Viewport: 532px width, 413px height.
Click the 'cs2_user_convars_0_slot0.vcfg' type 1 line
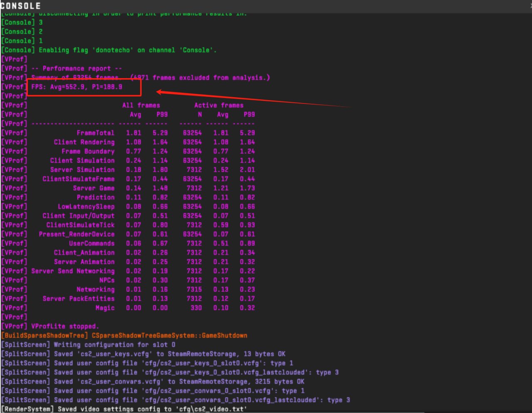[179, 391]
